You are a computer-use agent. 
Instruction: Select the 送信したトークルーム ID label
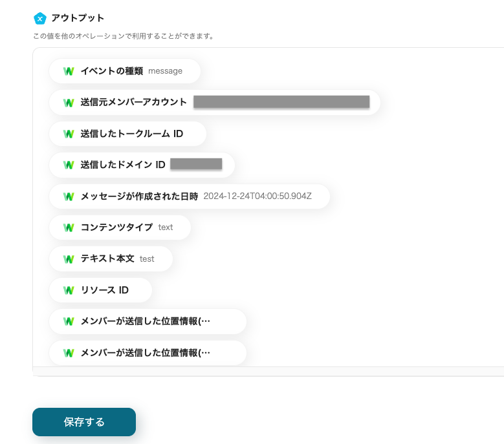(x=131, y=134)
